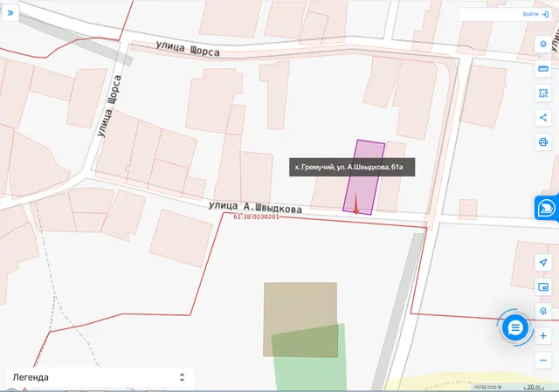559x392 pixels.
Task: Click the 20 m scale bar
Action: tap(534, 387)
